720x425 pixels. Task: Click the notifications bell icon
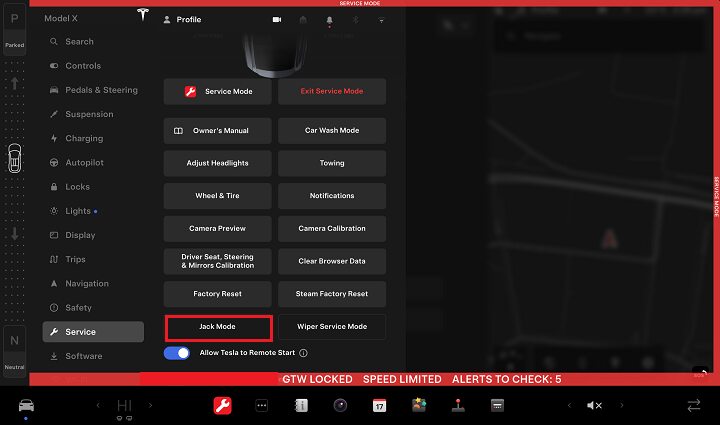click(x=329, y=20)
